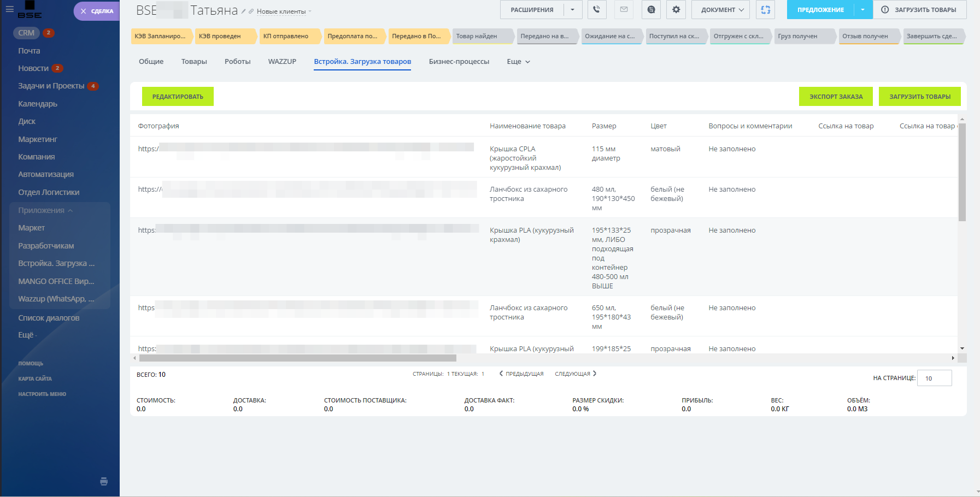Open Диск in the sidebar
The height and width of the screenshot is (497, 980).
click(x=27, y=121)
